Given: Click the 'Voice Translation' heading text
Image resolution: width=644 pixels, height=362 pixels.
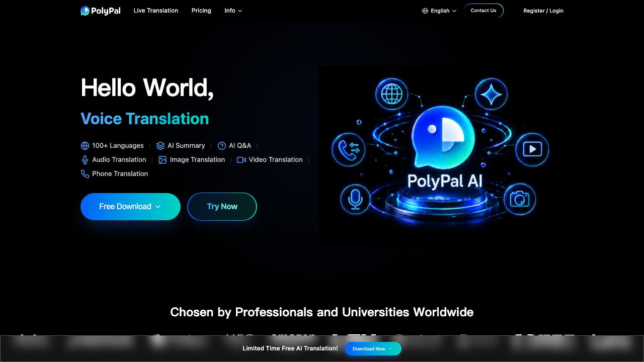Looking at the screenshot, I should 145,119.
